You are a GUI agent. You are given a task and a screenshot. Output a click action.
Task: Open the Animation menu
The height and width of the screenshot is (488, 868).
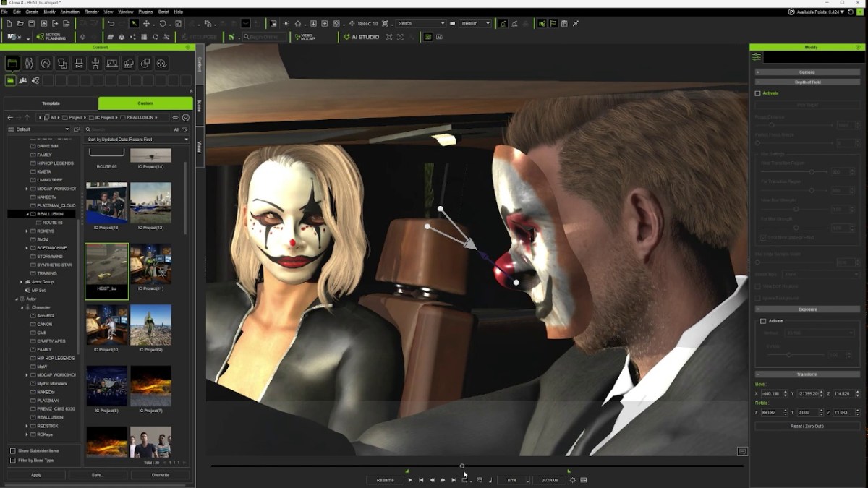pos(70,12)
